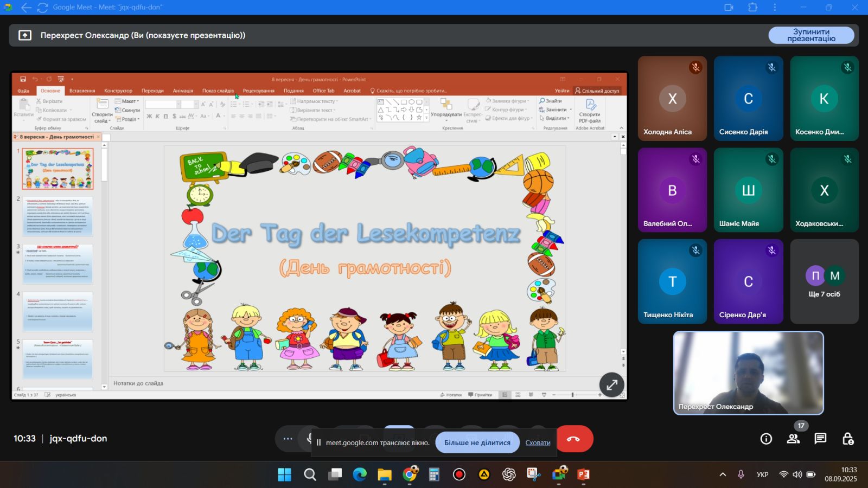Click the PowerPoint icon in the taskbar
The image size is (868, 488).
tap(584, 474)
